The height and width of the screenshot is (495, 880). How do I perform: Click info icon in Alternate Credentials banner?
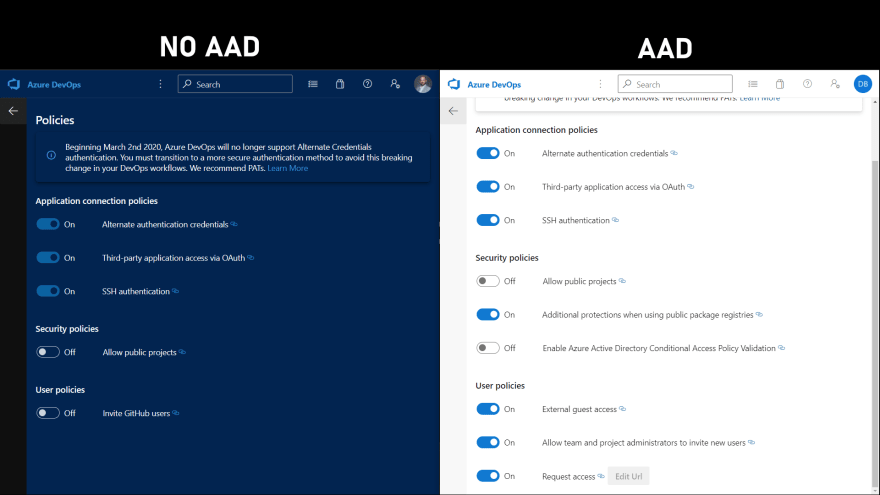pos(51,155)
